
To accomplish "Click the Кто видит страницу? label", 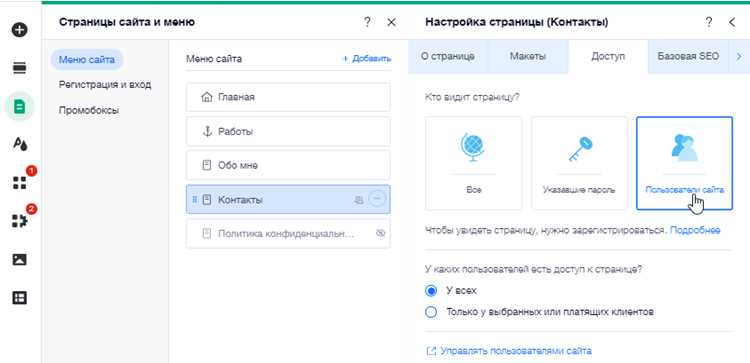I will [472, 97].
